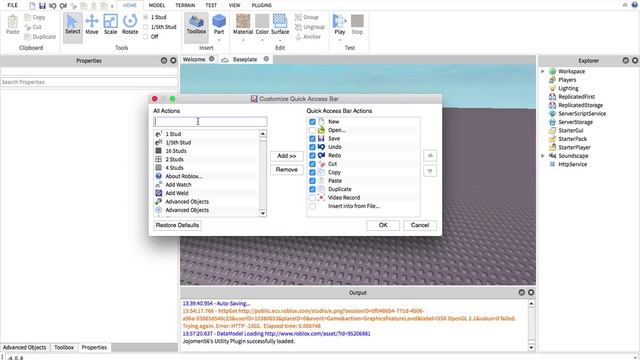The image size is (640, 360).
Task: Select StarterGui in Explorer
Action: [571, 131]
